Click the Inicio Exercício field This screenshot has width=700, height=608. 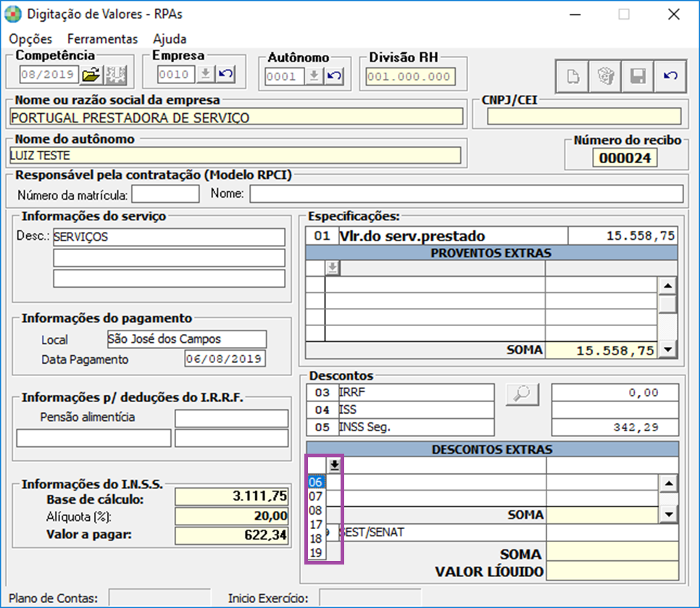click(x=370, y=598)
